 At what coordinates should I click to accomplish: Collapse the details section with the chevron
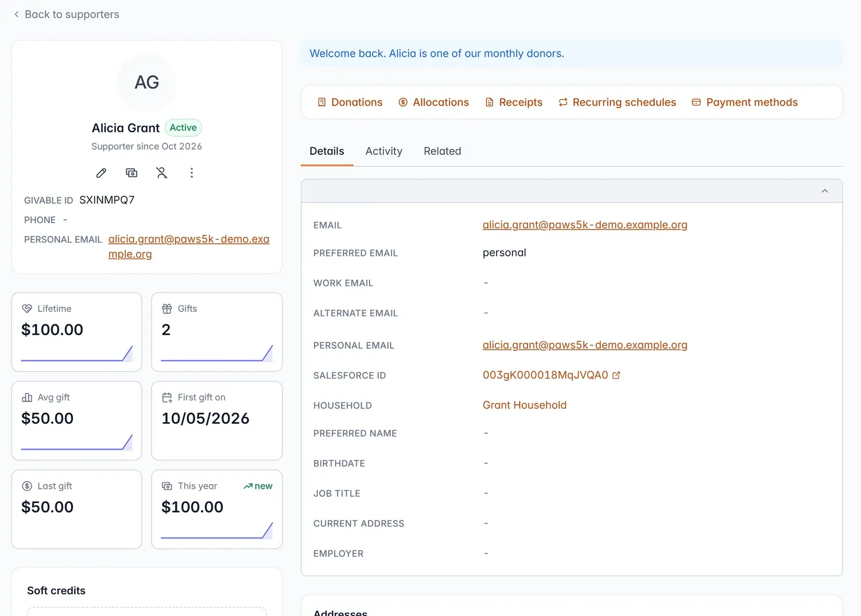pos(825,191)
